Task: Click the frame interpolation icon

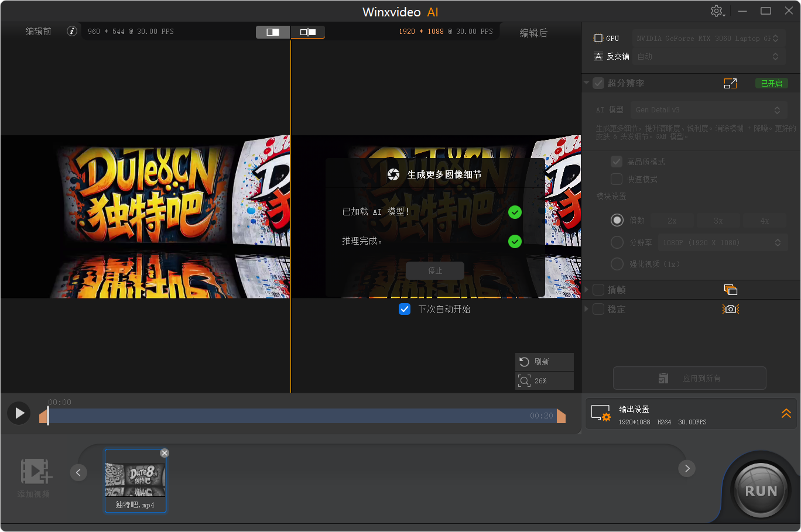Action: pyautogui.click(x=730, y=290)
